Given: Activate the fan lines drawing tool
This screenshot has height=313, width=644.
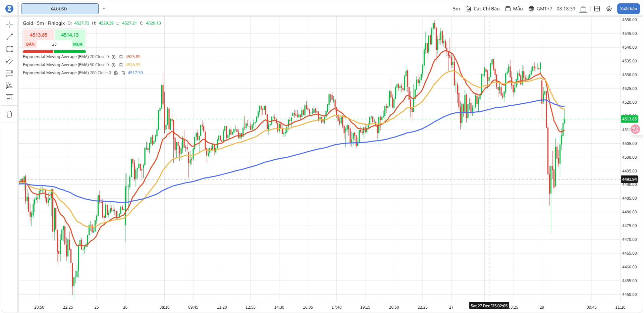Looking at the screenshot, I should coord(9,86).
